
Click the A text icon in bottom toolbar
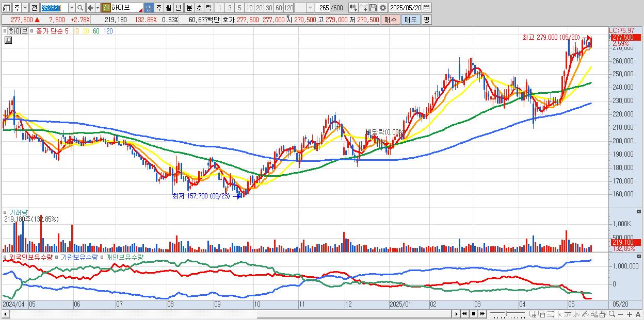click(638, 314)
